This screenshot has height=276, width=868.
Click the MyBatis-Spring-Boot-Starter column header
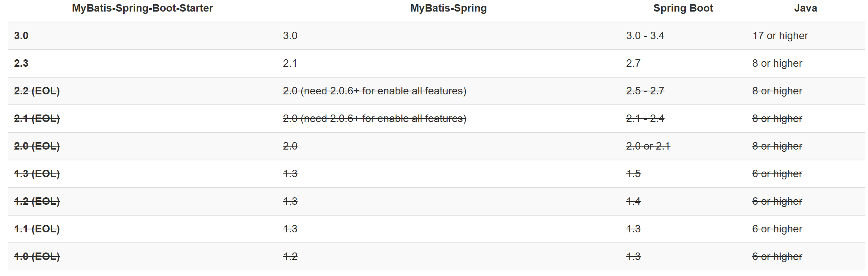tap(142, 8)
